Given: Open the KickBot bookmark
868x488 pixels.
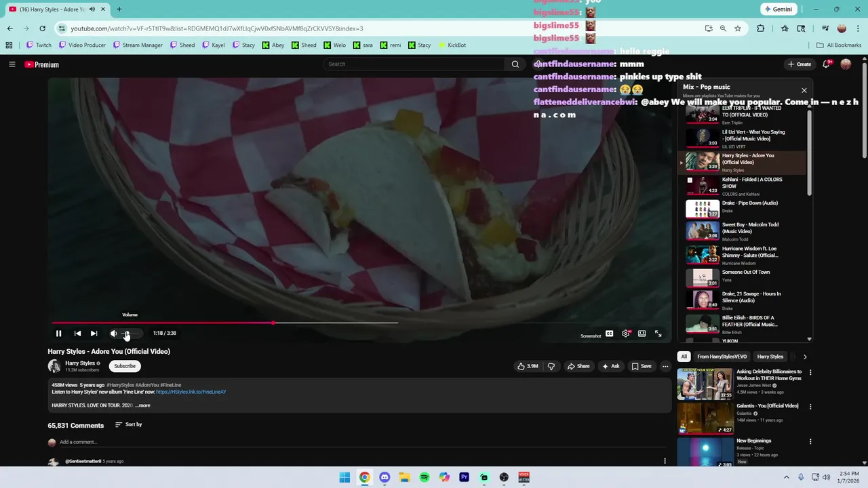Looking at the screenshot, I should [x=452, y=45].
